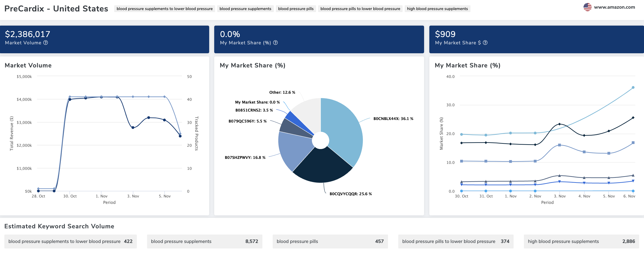Click the 'Other: 12.6 %' pie label

[x=282, y=92]
